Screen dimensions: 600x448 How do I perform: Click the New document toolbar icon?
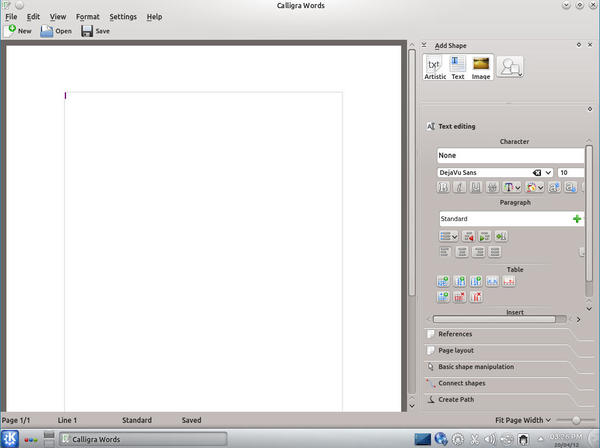coord(10,31)
